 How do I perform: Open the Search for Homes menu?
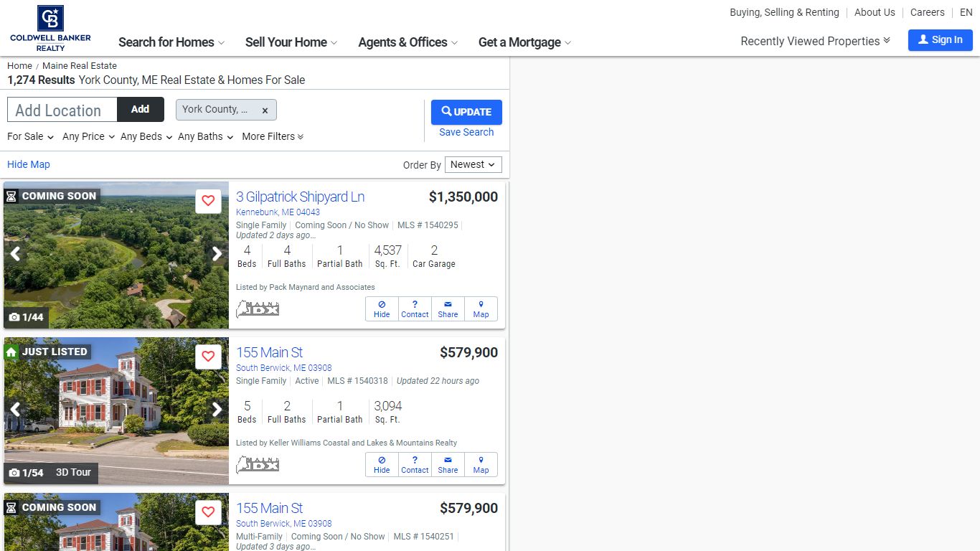(x=171, y=42)
